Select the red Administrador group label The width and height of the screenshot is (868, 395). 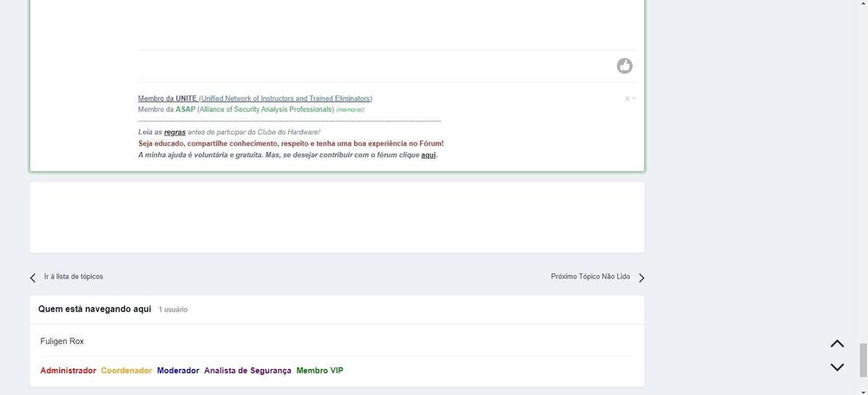point(68,371)
